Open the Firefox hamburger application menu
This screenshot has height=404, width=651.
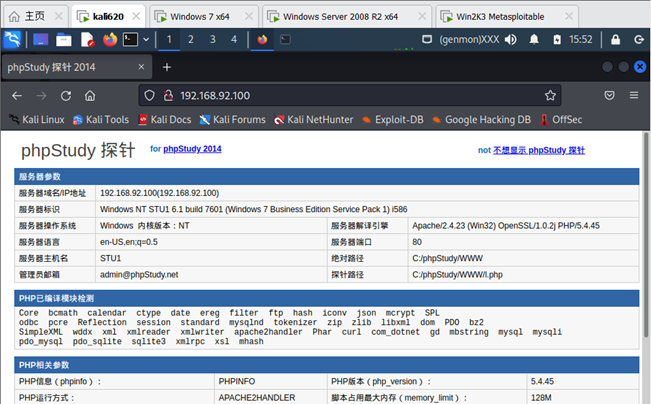634,95
